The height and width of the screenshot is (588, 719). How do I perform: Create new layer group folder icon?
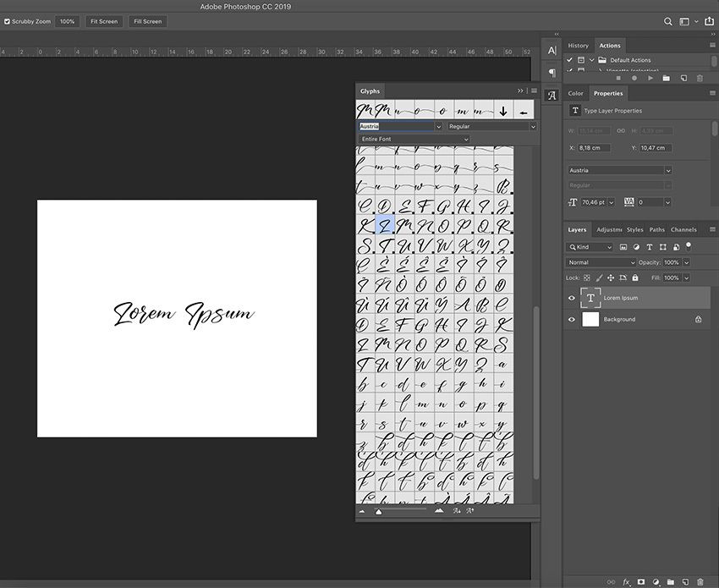[x=671, y=582]
